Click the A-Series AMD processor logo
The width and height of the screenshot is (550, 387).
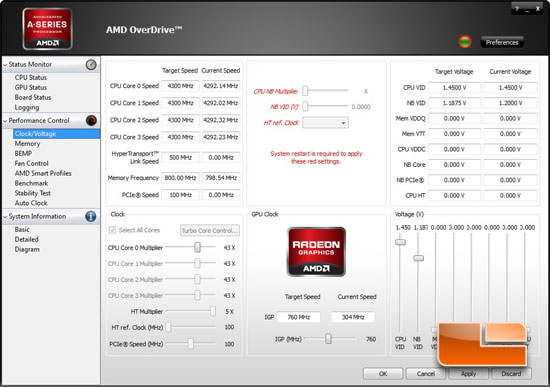pos(47,29)
